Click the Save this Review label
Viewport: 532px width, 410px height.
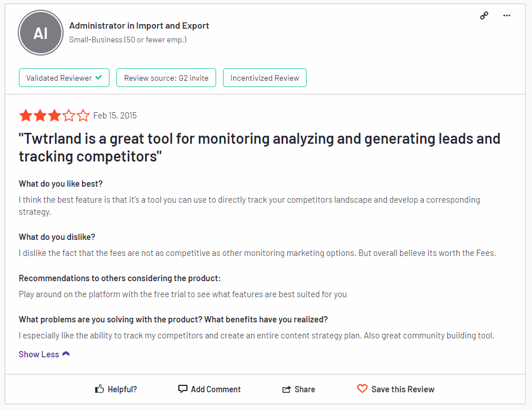tap(403, 389)
